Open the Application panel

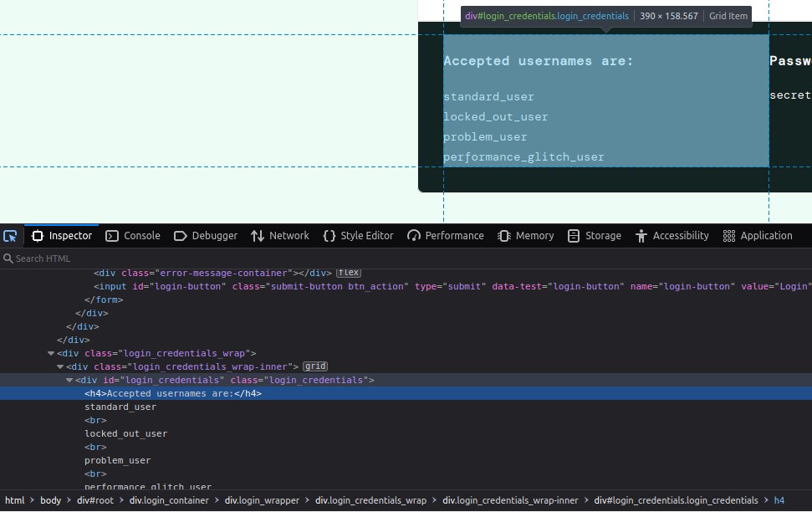(x=758, y=236)
